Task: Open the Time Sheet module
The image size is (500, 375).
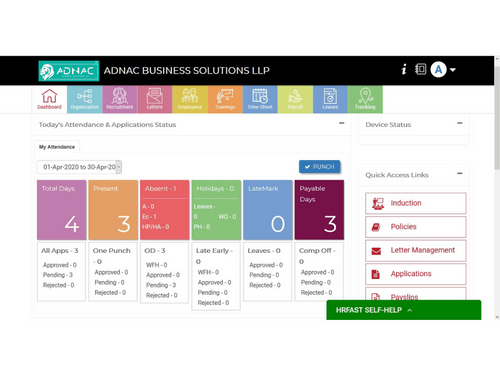Action: 260,99
